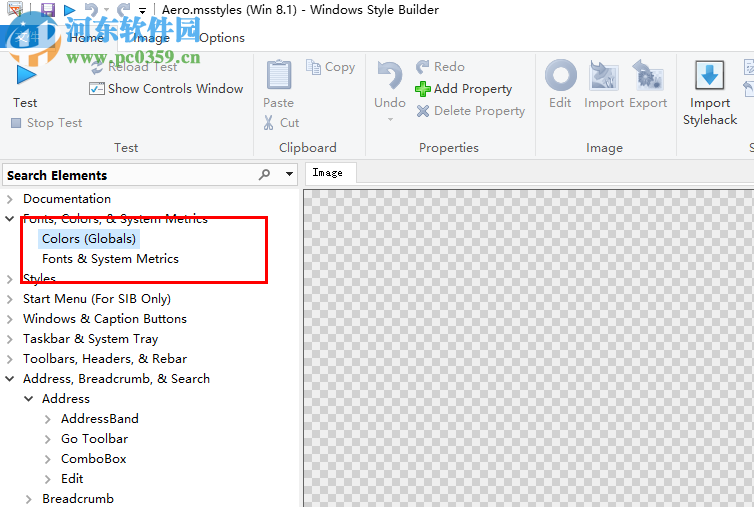Expand the Go Toolbar node

pos(48,439)
